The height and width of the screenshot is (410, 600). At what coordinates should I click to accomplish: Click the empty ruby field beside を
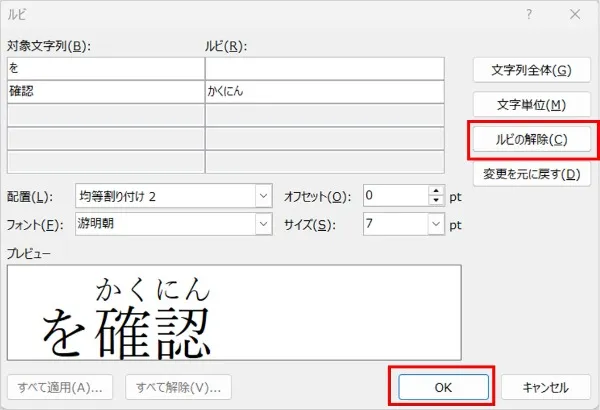[323, 68]
